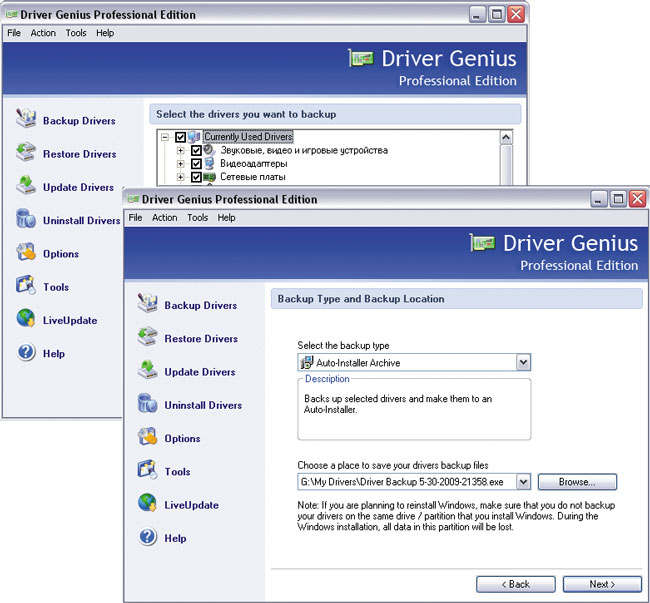This screenshot has width=650, height=603.
Task: Open Help question mark icon in front window
Action: (x=148, y=536)
